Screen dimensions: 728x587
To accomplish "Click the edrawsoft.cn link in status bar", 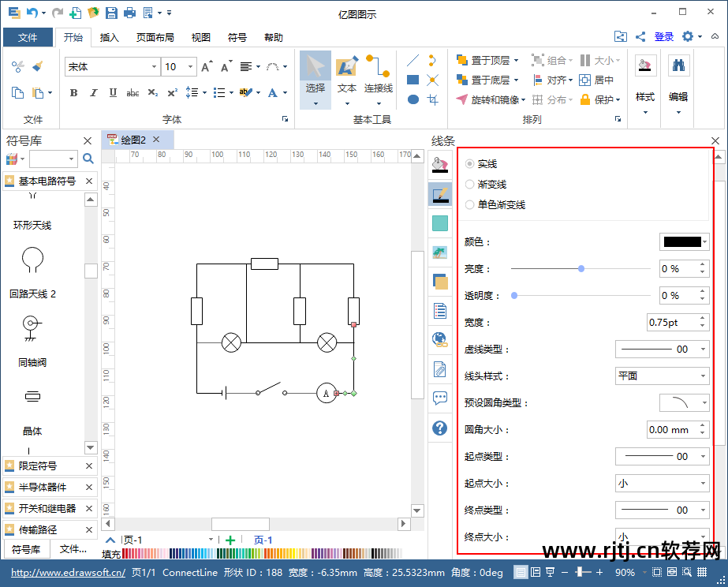I will 68,573.
